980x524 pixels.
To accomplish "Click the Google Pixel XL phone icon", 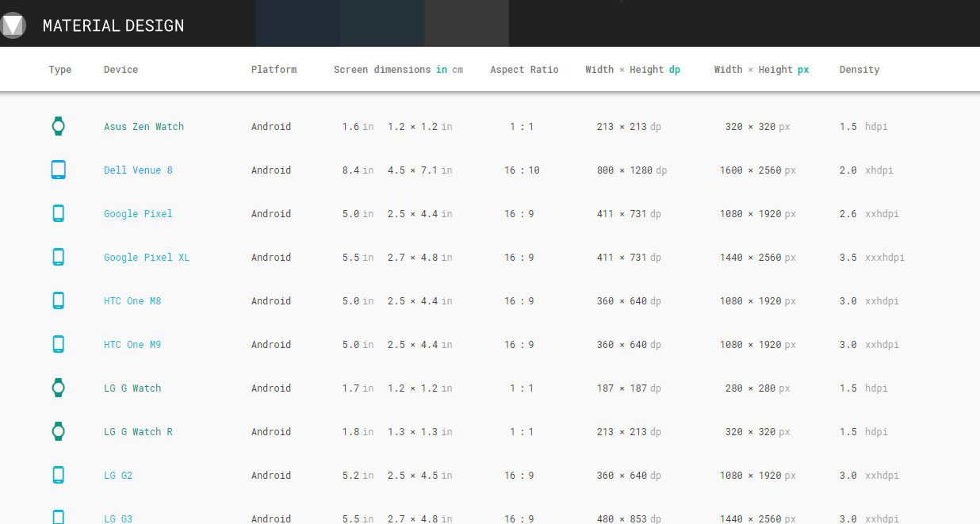I will 58,257.
